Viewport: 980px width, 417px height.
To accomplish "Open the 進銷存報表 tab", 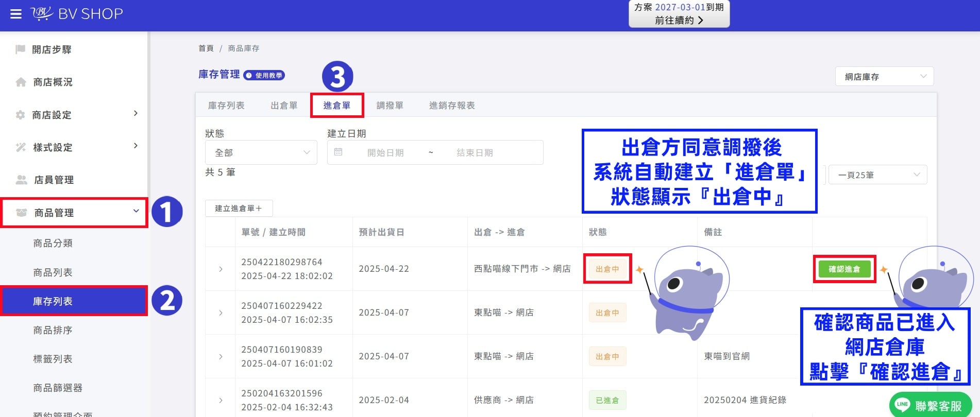I will 452,106.
